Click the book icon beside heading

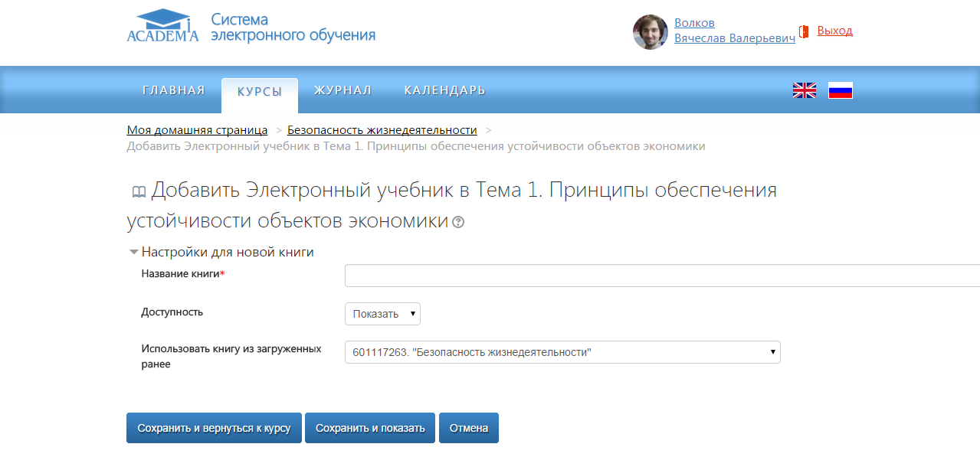pyautogui.click(x=139, y=191)
